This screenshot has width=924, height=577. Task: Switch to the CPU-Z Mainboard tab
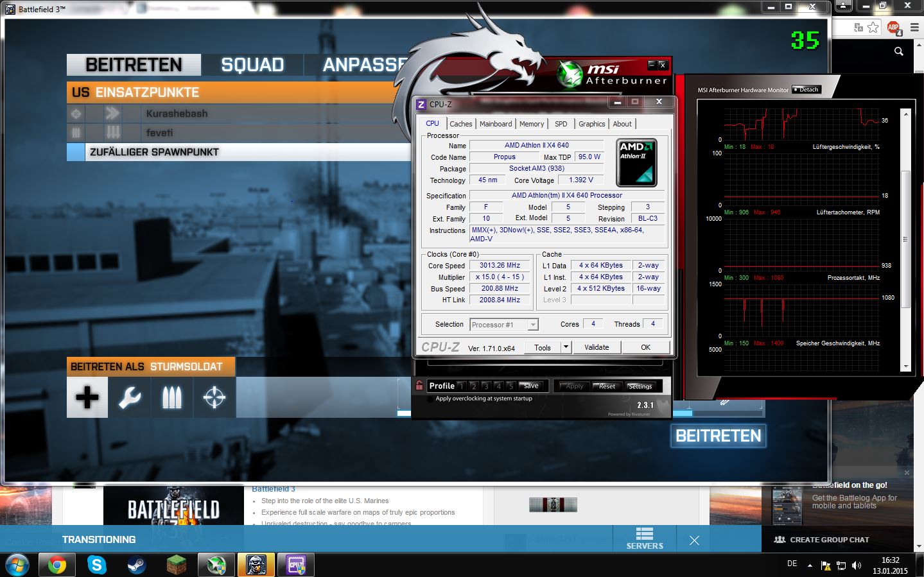[x=496, y=124]
